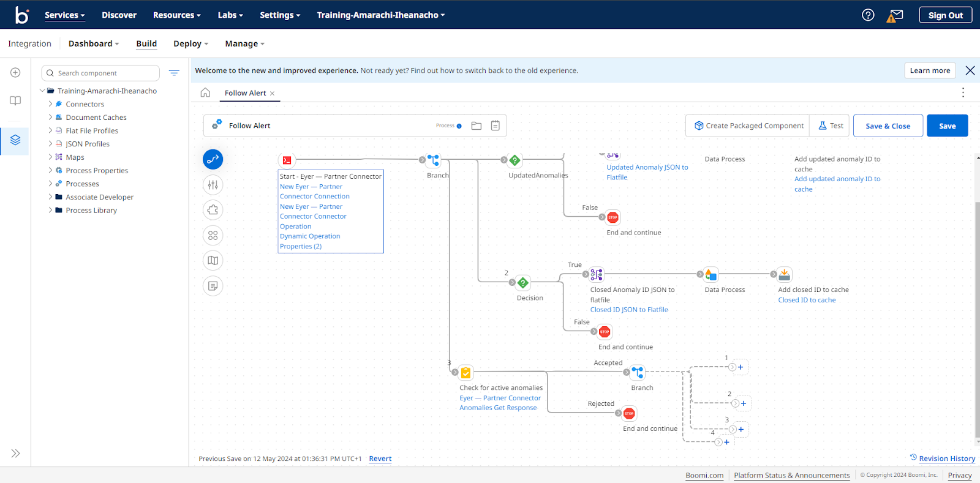Select the four-circles palette icon
The height and width of the screenshot is (483, 980).
tap(213, 235)
